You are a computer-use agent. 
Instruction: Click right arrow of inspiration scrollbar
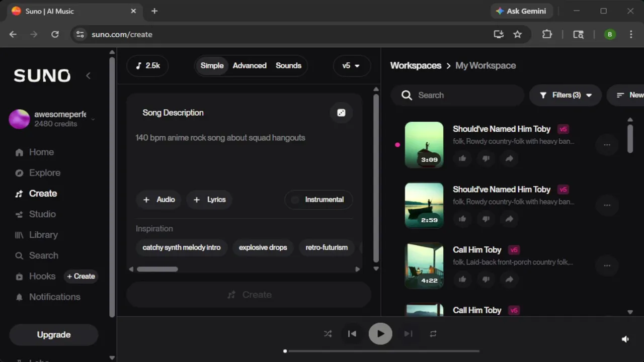[x=357, y=269]
